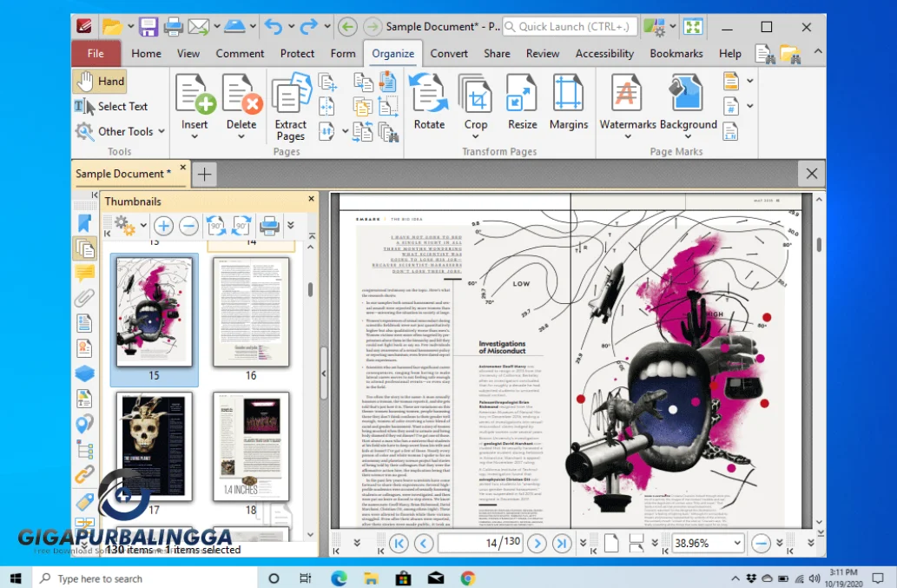Open the Crop dropdown arrow
897x588 pixels.
click(x=476, y=136)
